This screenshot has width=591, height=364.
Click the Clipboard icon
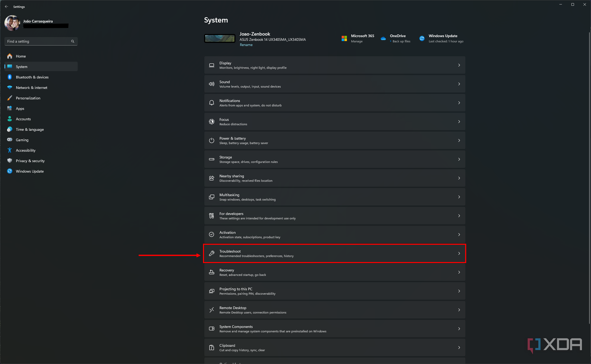point(211,348)
